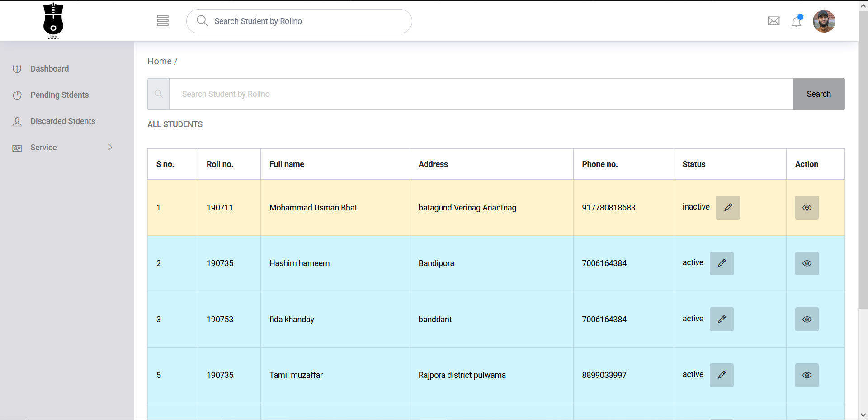Click phone number 8899033997
The width and height of the screenshot is (868, 420).
tap(604, 375)
